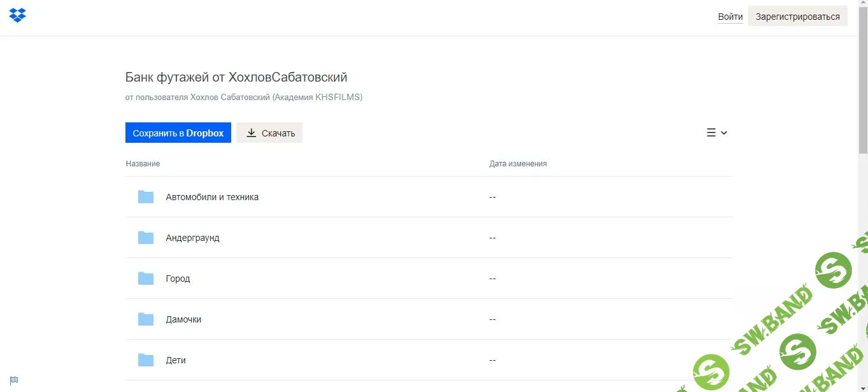Screen dimensions: 868x392
Task: Sort by the Название column header
Action: 143,164
